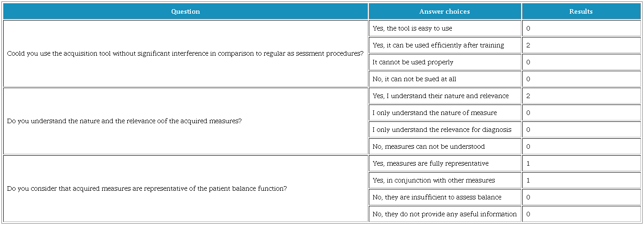644x225 pixels.
Task: Click the "Yes, the tool is easy to use" answer
Action: 412,28
